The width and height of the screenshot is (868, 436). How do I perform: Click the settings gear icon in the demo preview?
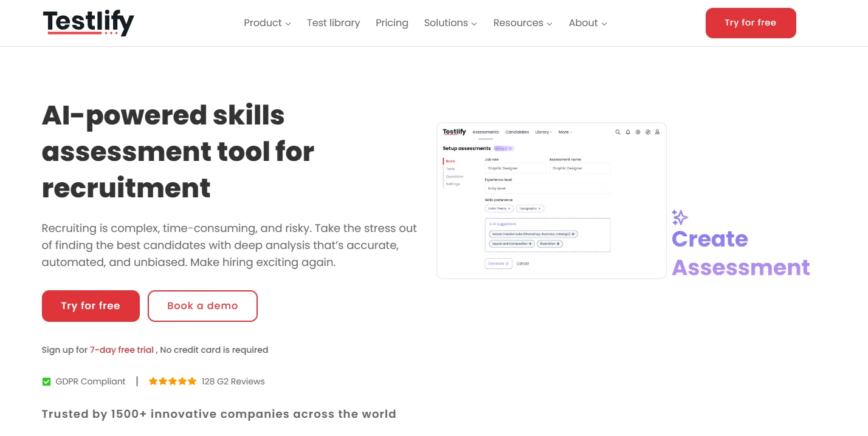point(638,132)
